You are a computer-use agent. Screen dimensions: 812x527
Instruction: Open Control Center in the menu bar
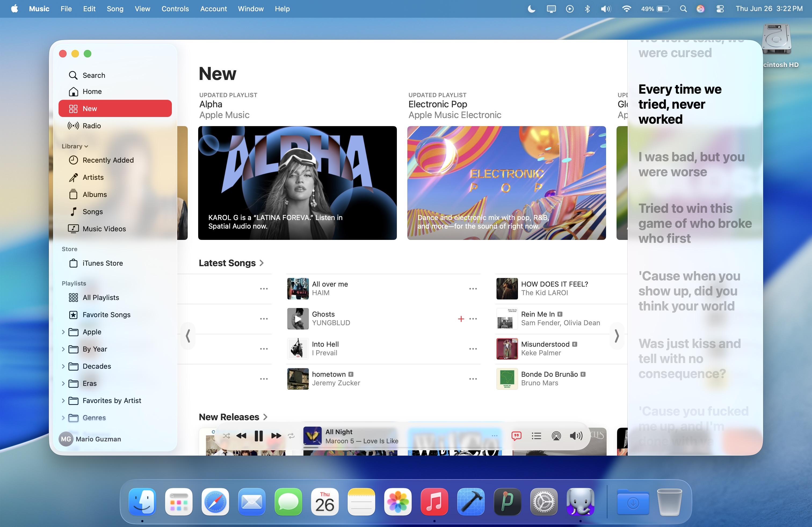(720, 9)
